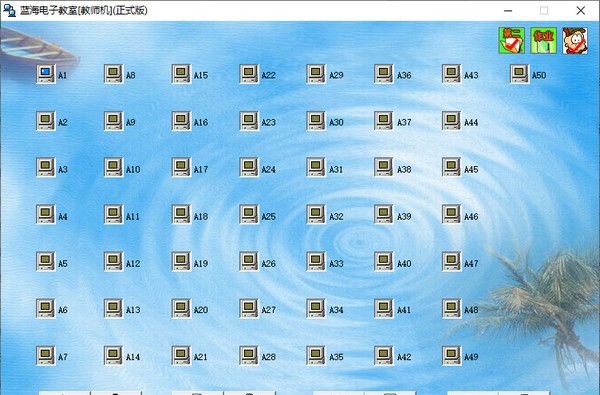Select computer A40 icon
This screenshot has height=395, width=600.
coord(384,262)
